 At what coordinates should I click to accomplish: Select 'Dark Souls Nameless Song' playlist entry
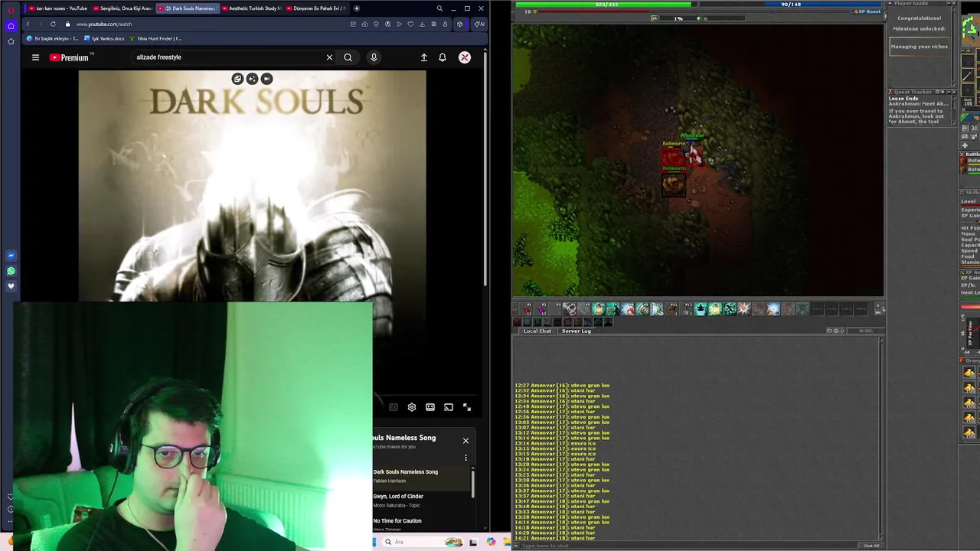coord(421,476)
